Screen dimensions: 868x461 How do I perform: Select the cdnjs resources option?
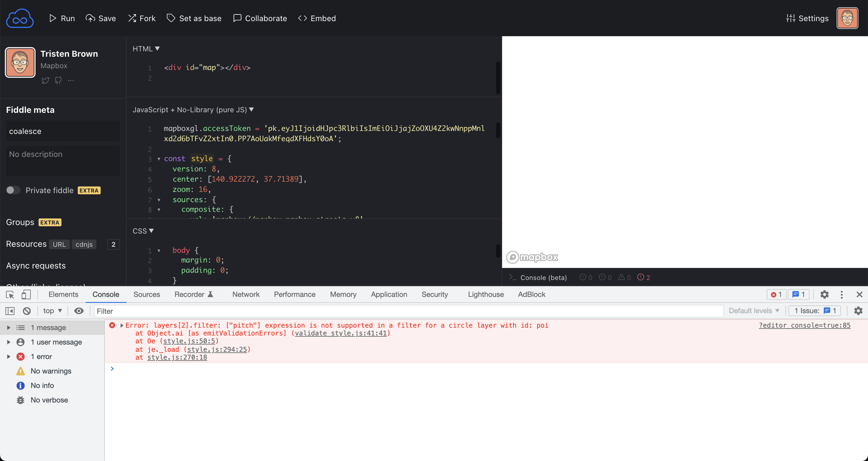pyautogui.click(x=84, y=244)
